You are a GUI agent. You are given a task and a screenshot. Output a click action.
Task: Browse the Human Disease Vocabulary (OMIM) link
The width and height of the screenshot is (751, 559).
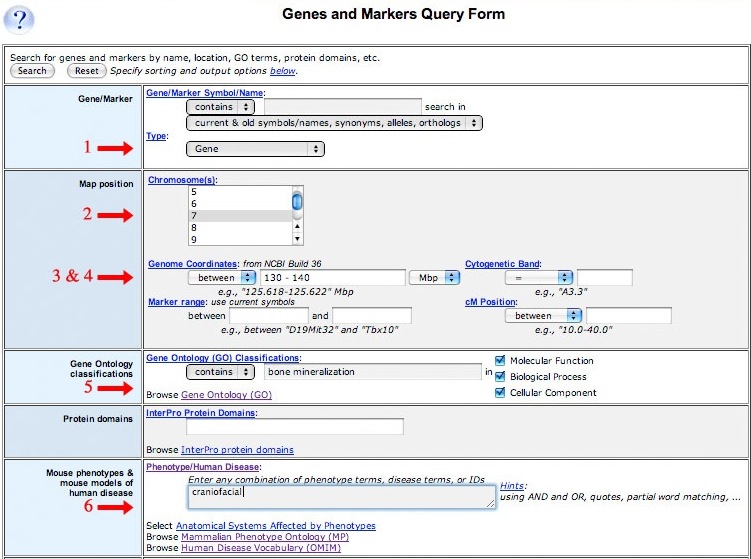(261, 548)
